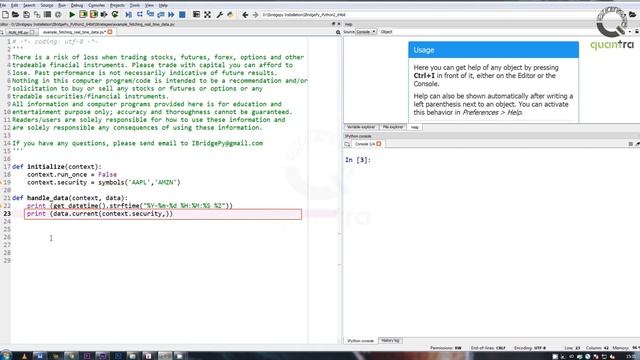
Task: Open the Edit menu
Action: tap(14, 5)
